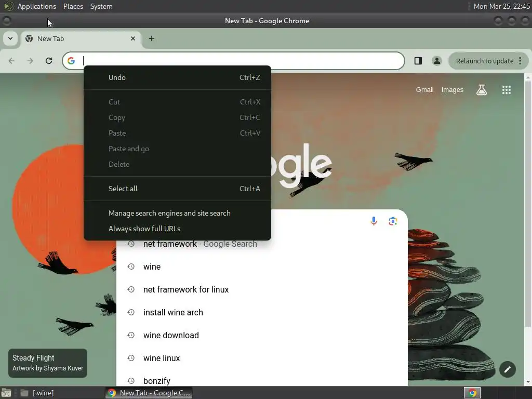Image resolution: width=532 pixels, height=399 pixels.
Task: Click the show desktop icon in bottom panel
Action: click(x=6, y=393)
